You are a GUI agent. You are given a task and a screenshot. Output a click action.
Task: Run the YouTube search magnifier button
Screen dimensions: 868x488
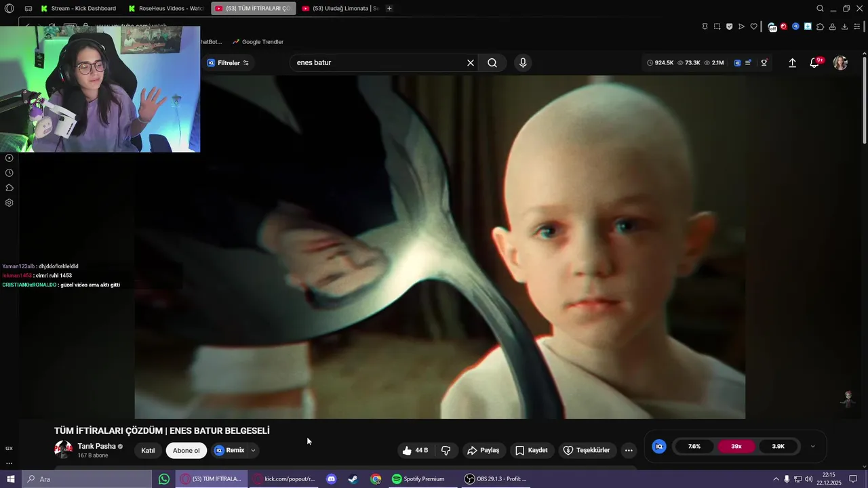tap(492, 62)
